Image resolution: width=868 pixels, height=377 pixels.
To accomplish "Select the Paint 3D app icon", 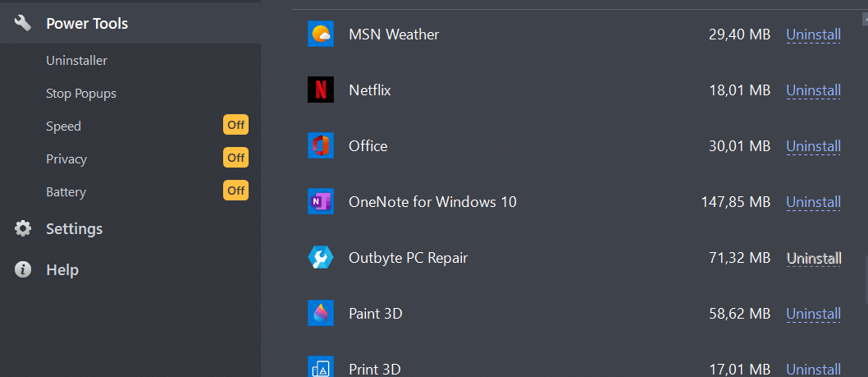I will point(321,313).
